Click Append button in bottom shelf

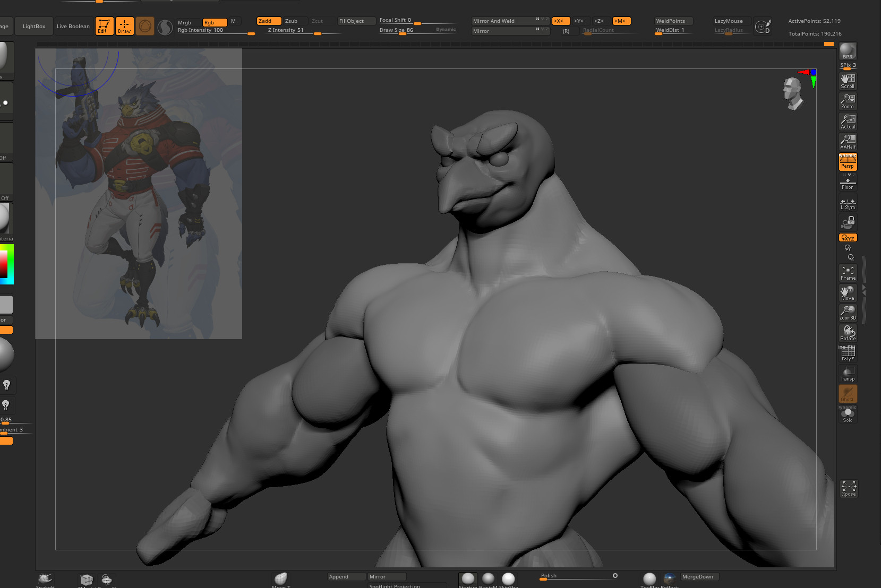(x=346, y=577)
